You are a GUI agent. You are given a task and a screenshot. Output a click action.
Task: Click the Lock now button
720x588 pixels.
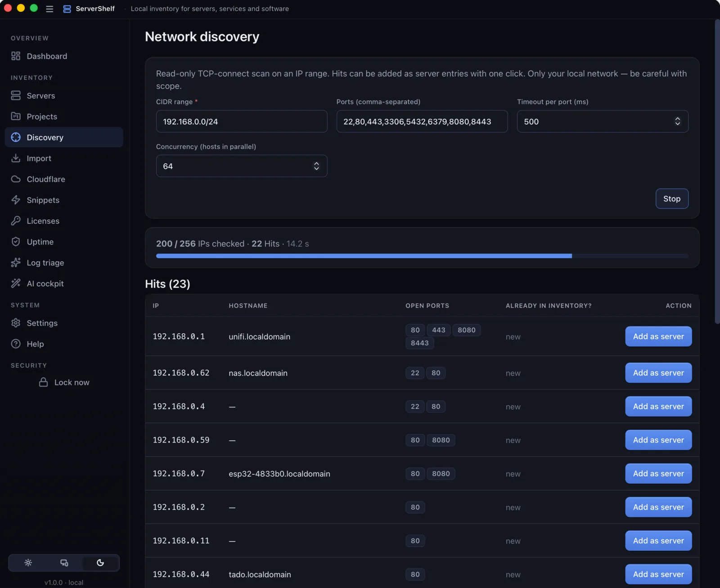(64, 382)
